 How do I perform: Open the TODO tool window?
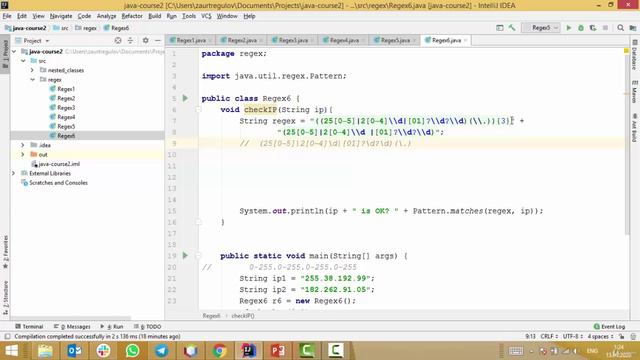148,327
